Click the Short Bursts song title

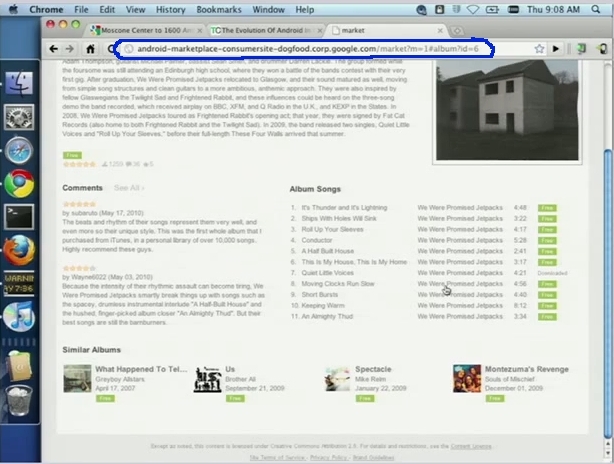(320, 294)
